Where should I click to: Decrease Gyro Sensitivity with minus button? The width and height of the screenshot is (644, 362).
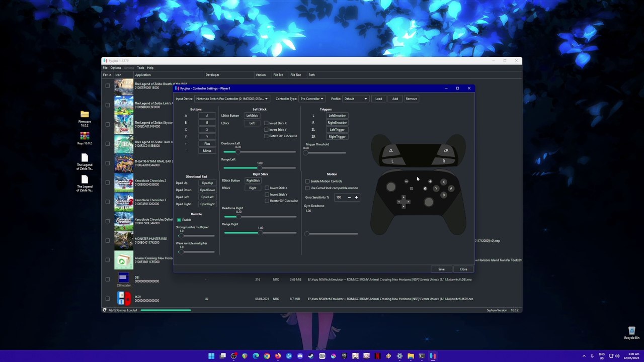point(349,198)
